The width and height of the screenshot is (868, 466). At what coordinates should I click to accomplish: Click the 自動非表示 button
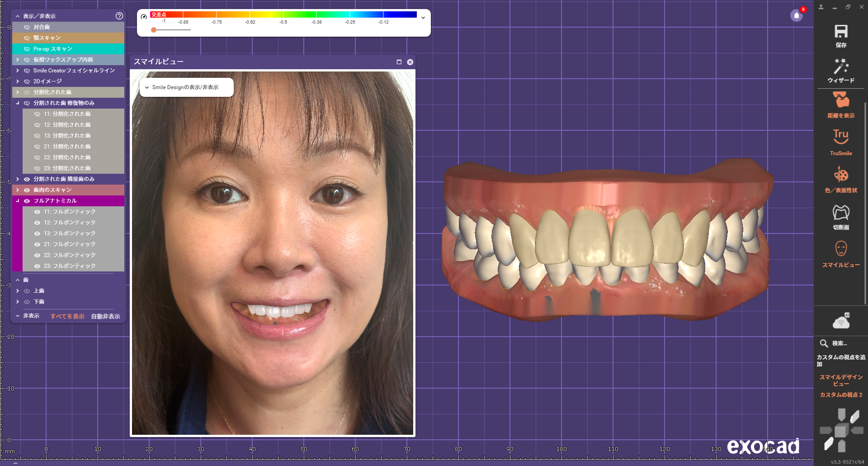coord(105,316)
